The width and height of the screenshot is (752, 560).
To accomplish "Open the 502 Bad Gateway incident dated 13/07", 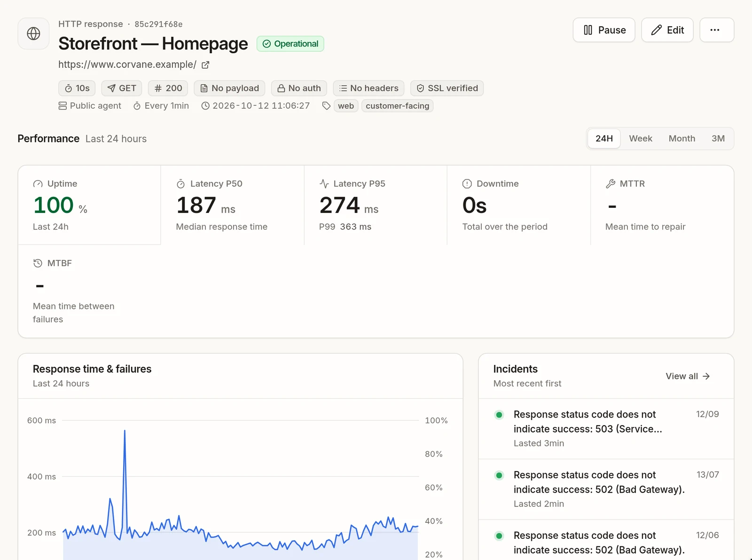I will point(606,489).
